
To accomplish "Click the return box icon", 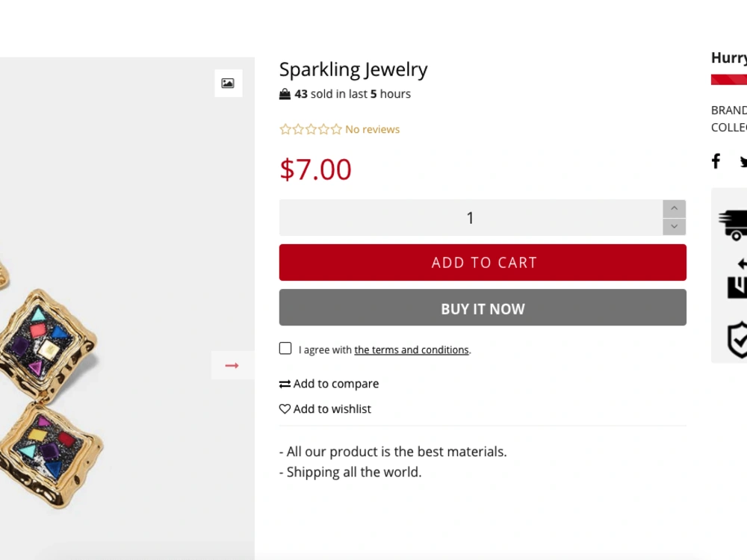I will tap(737, 279).
